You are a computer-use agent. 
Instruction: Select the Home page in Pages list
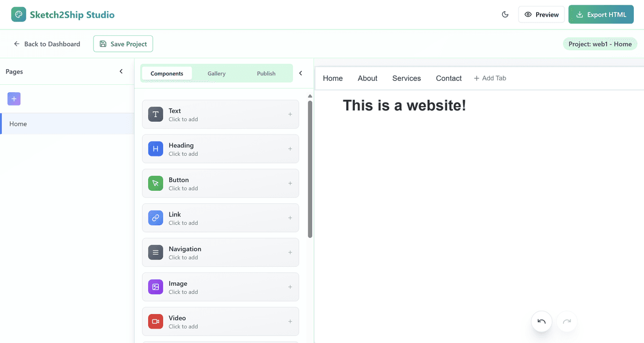click(67, 124)
